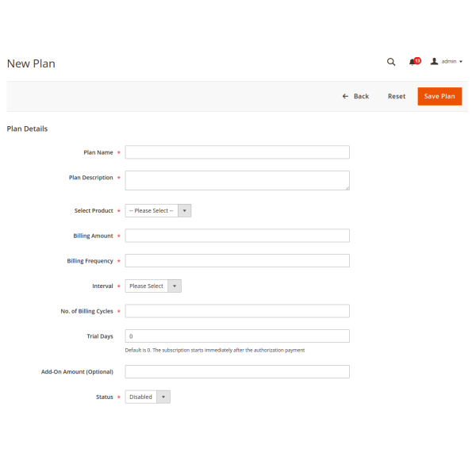Click the Billing Frequency input
Image resolution: width=476 pixels, height=476 pixels.
tap(237, 261)
